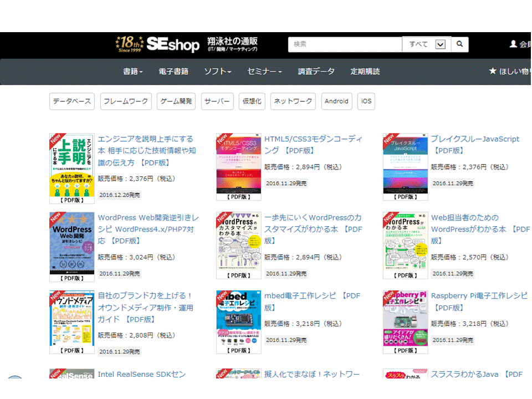Open エンジニアを説明上手にする本 title link
Image resolution: width=532 pixels, height=399 pixels.
[147, 151]
